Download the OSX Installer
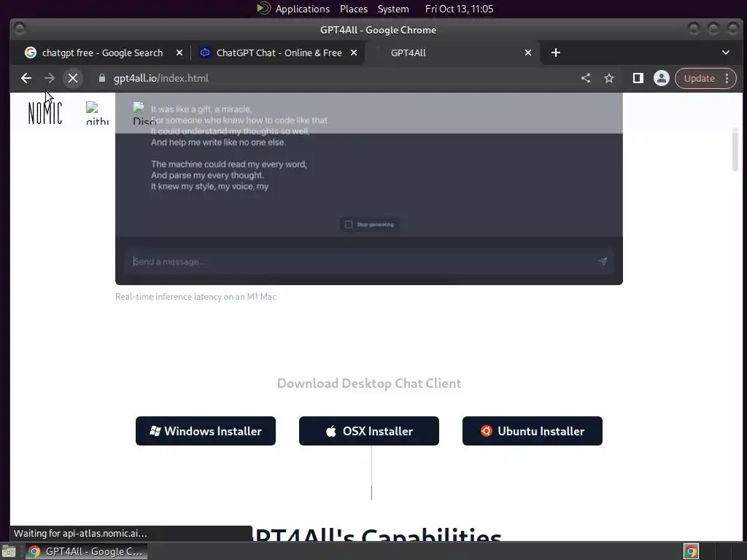The height and width of the screenshot is (560, 747). [x=369, y=431]
